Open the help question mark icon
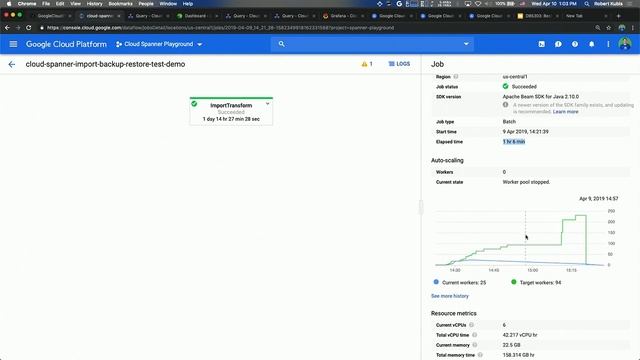The height and width of the screenshot is (360, 640). 575,44
